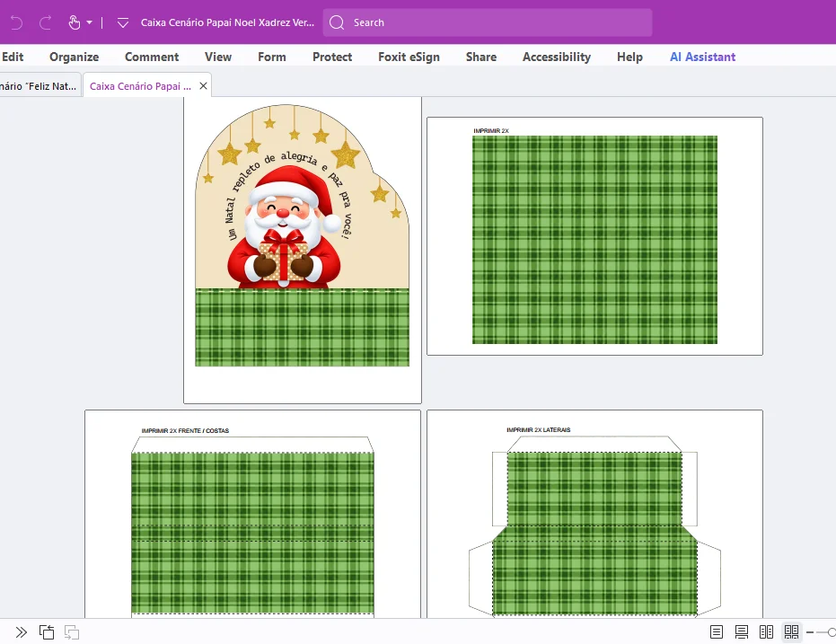Switch to continuous facing view mode
This screenshot has width=836, height=644.
(791, 632)
